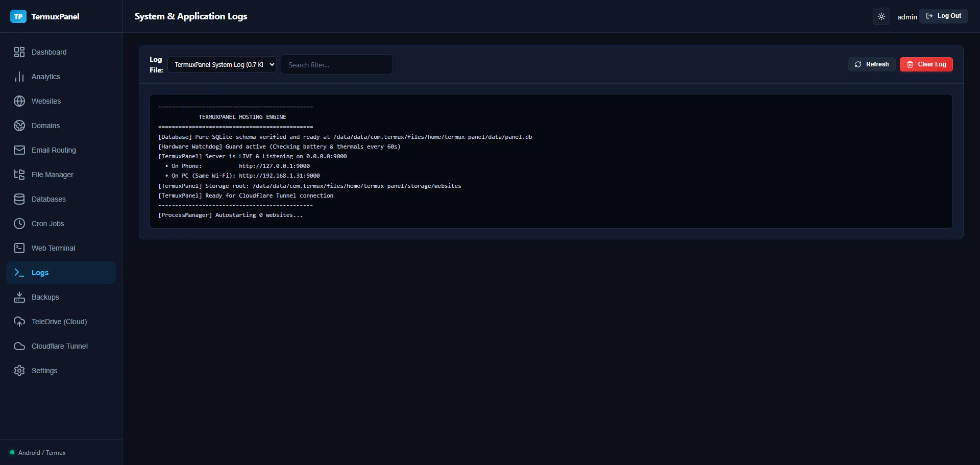The height and width of the screenshot is (465, 980).
Task: Click the Ready for Cloudflare Tunnel line
Action: 246,195
